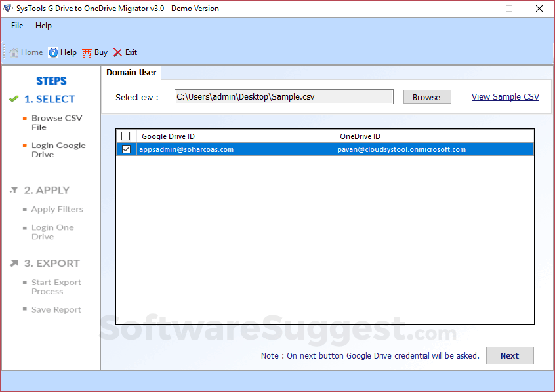The image size is (555, 392).
Task: Uncheck the appsadmin@soharcoas.com row checkbox
Action: pos(126,149)
